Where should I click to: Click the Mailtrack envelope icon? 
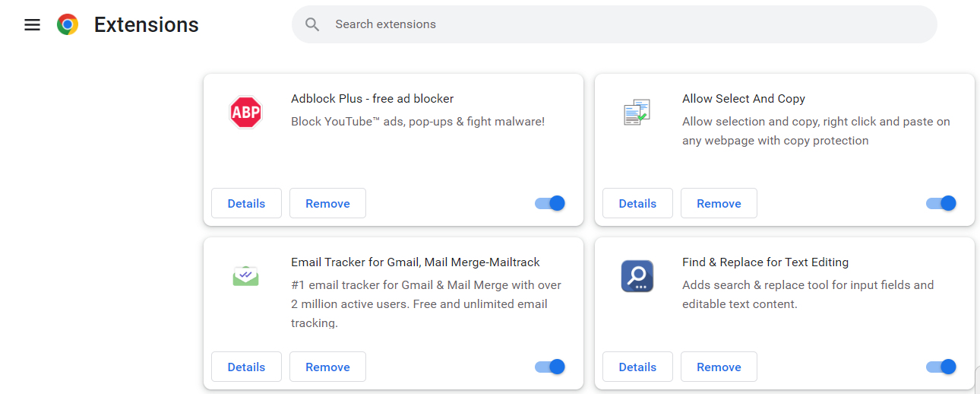click(x=245, y=275)
